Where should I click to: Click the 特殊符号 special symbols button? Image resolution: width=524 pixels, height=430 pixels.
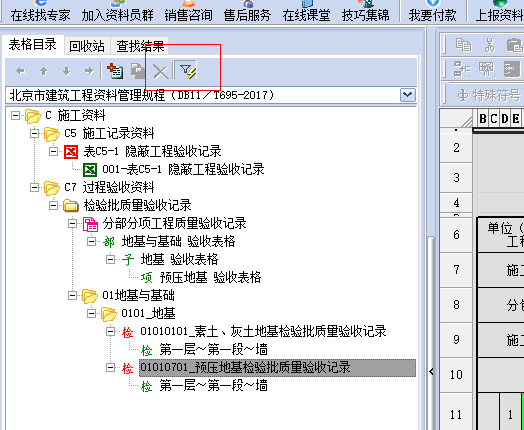point(489,96)
